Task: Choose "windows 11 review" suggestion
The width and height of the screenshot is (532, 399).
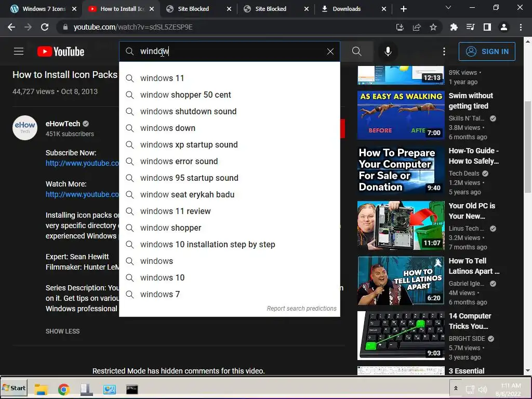Action: pyautogui.click(x=229, y=211)
